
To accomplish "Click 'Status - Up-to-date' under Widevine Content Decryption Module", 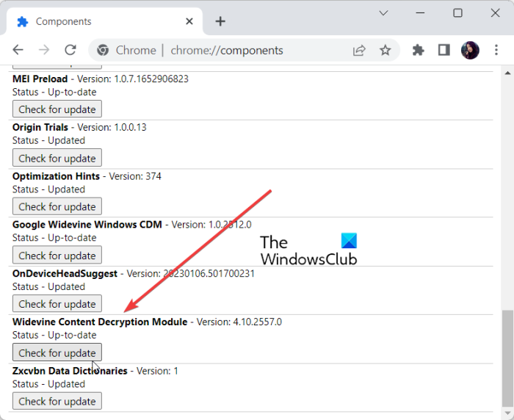I will tap(54, 335).
